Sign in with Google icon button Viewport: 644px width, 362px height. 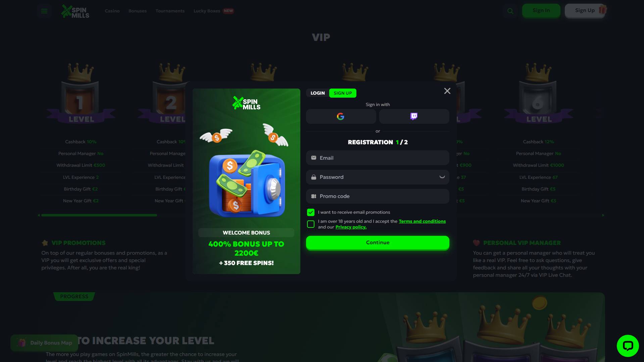click(x=341, y=116)
